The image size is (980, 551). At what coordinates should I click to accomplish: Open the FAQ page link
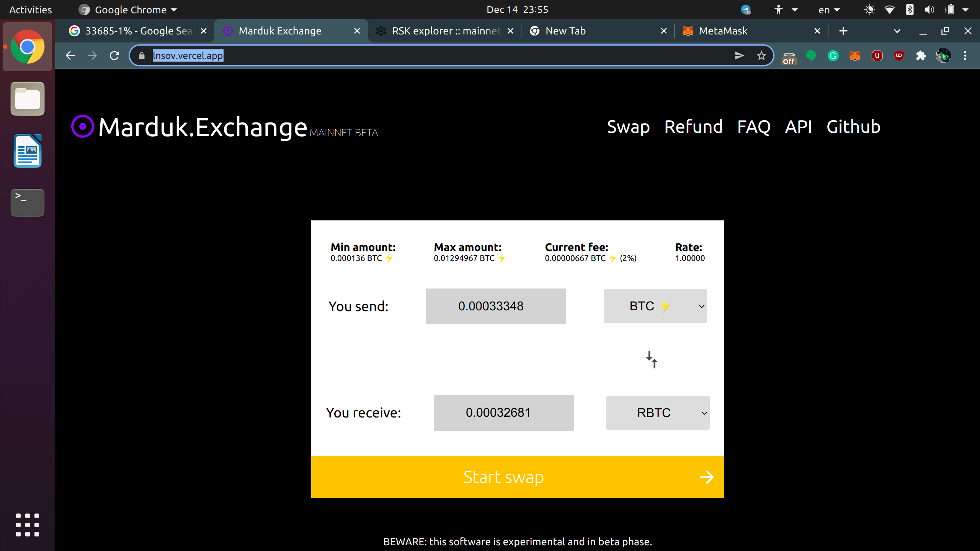pos(754,127)
